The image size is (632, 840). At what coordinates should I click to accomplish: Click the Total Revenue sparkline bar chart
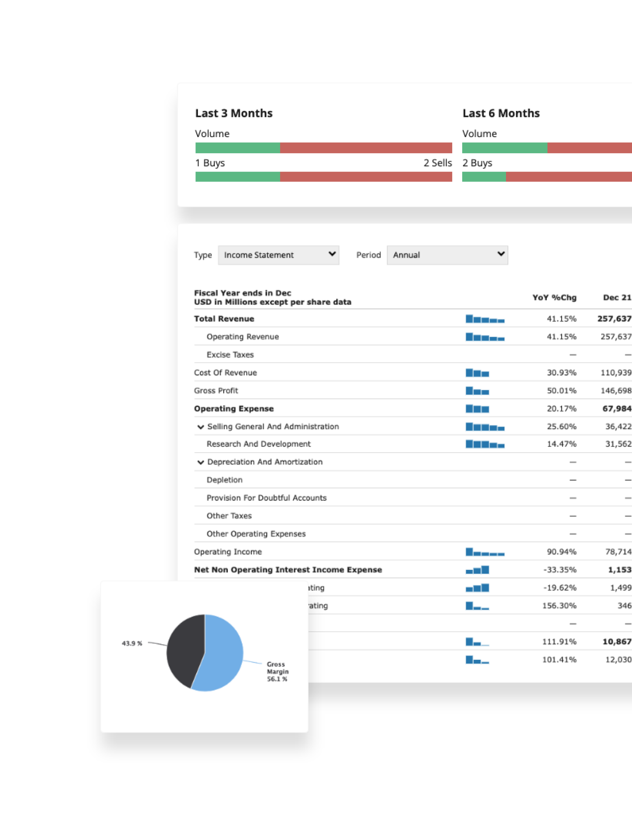coord(485,319)
